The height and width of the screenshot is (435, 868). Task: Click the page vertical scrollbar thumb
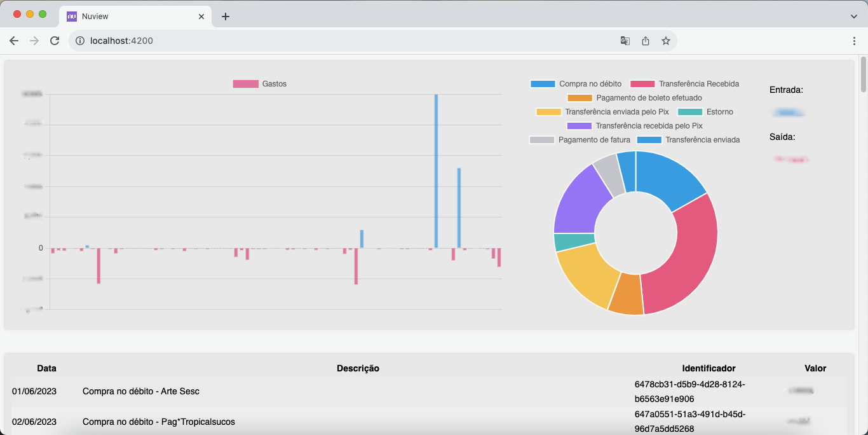(x=863, y=74)
